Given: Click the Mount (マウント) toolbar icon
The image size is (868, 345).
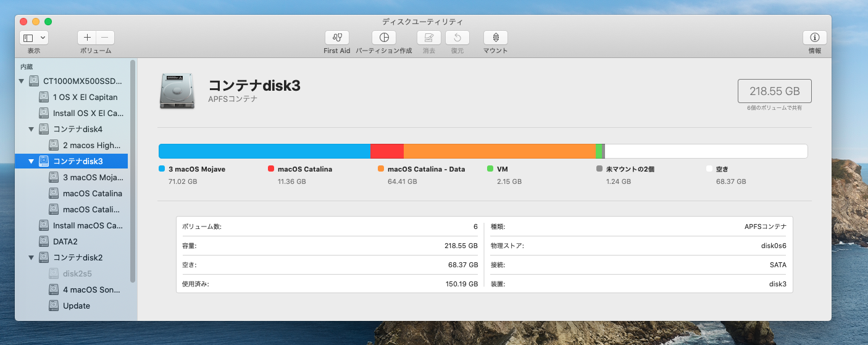Looking at the screenshot, I should 495,38.
